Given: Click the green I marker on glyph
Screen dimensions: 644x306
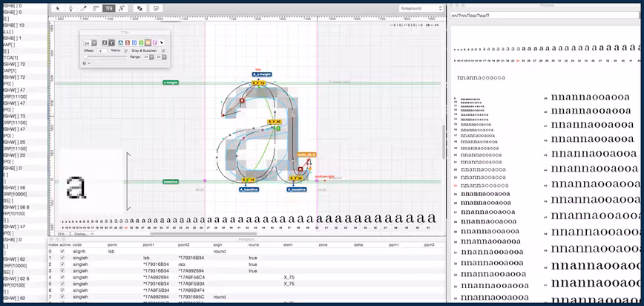Looking at the screenshot, I should coord(278,128).
